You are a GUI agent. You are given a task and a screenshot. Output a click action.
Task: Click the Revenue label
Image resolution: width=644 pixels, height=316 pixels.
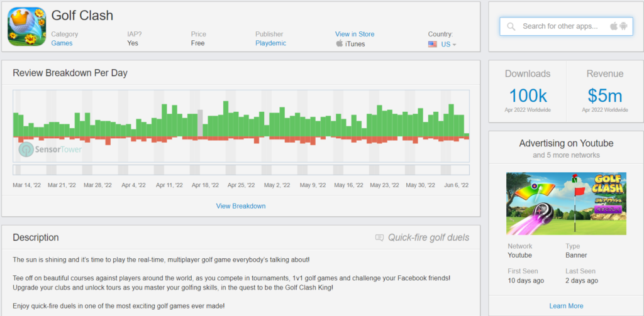click(x=604, y=74)
